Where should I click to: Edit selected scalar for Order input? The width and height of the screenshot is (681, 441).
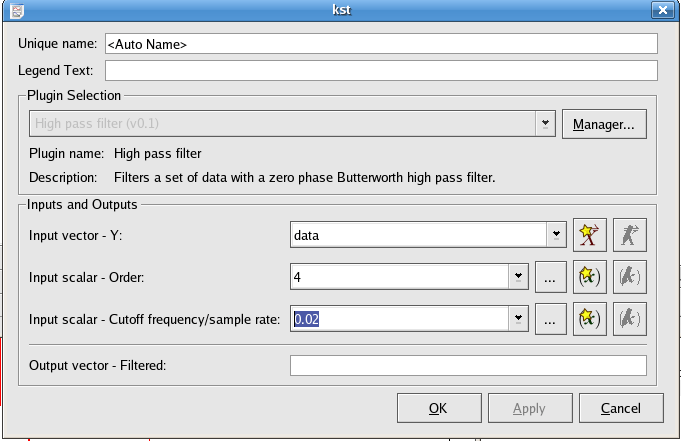[629, 277]
